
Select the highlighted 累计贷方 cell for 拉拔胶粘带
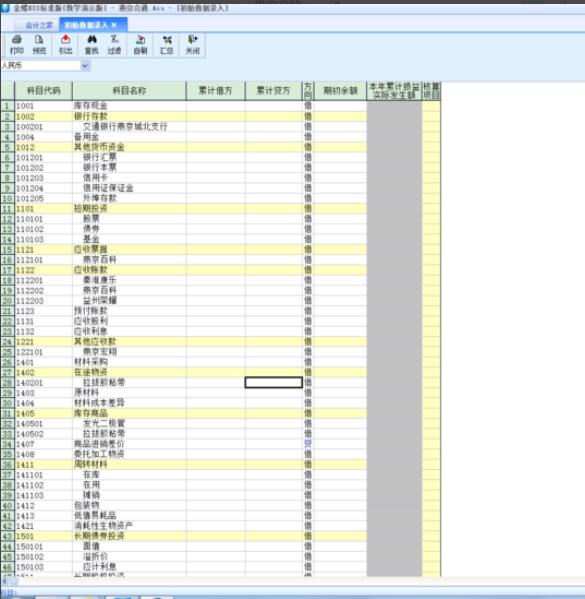274,382
